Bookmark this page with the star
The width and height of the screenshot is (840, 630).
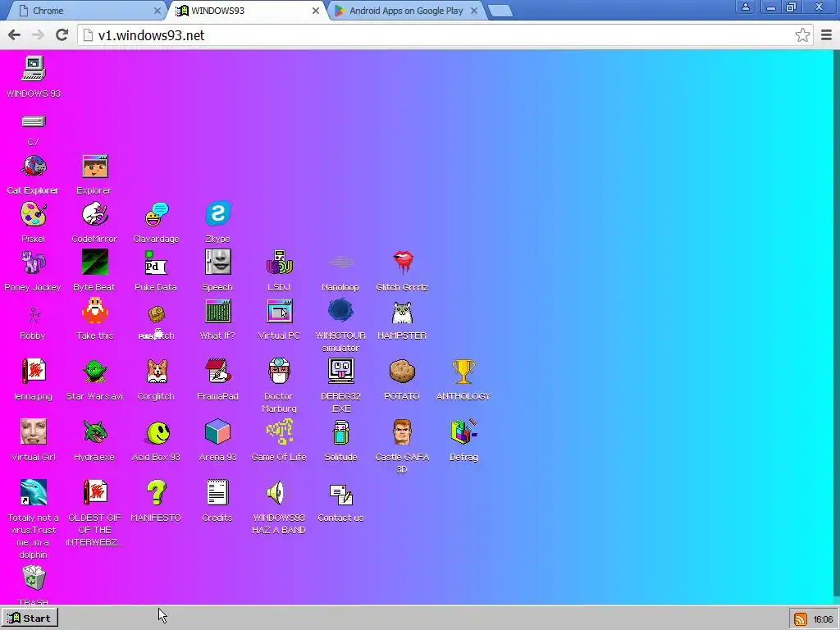(802, 35)
